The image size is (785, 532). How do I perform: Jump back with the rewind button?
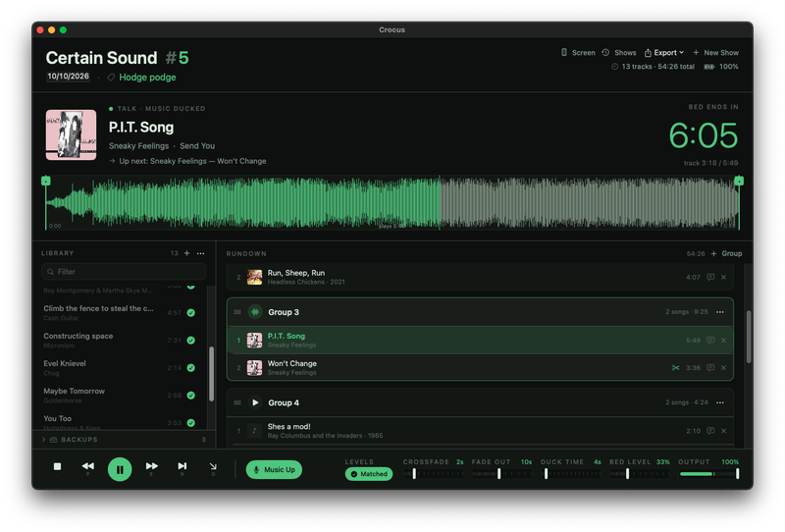point(88,466)
